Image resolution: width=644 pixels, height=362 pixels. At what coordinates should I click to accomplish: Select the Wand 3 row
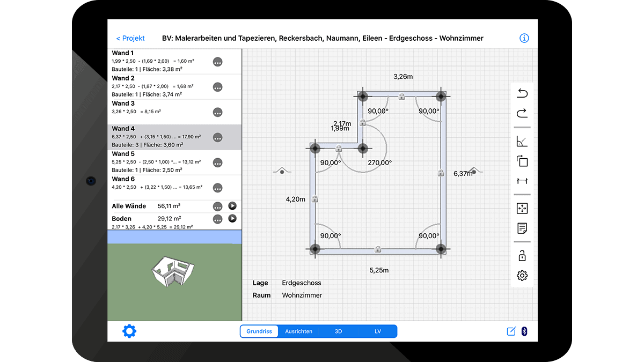[175, 112]
